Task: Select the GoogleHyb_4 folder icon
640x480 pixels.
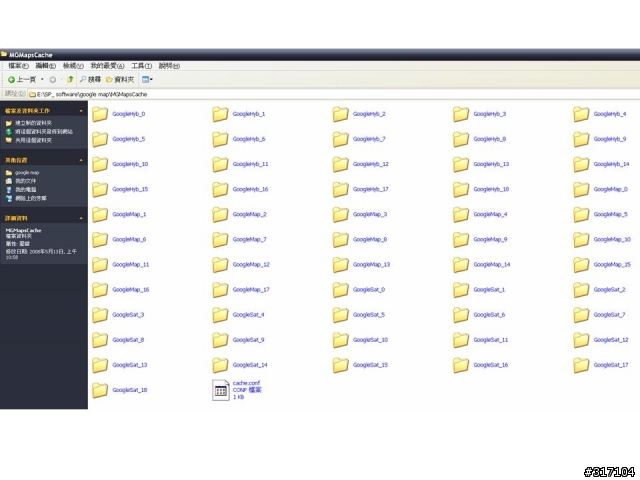Action: (581, 114)
